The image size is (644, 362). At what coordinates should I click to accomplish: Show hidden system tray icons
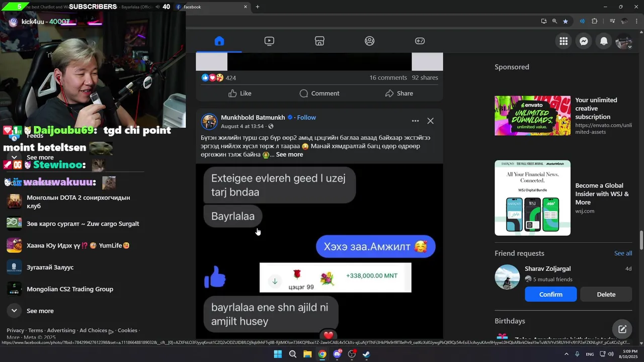[x=567, y=354]
